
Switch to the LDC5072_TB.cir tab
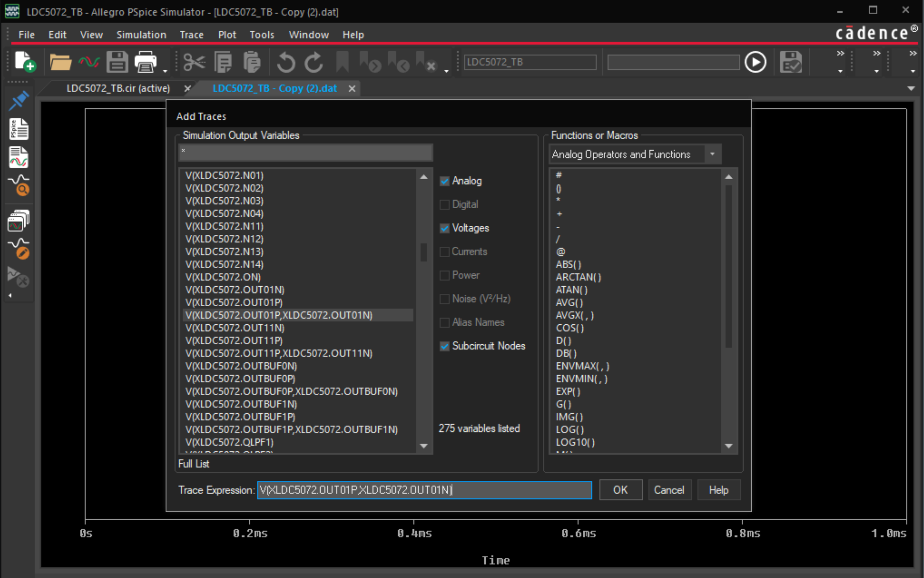pos(119,88)
